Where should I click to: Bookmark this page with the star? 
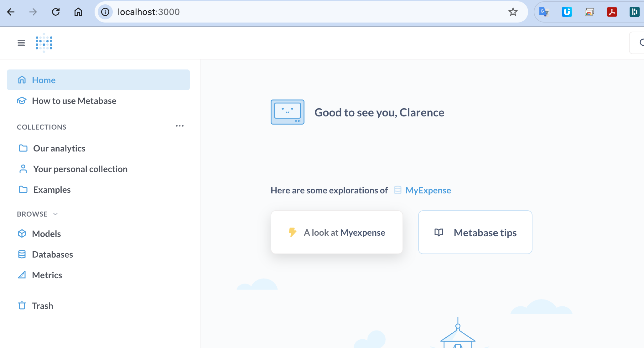pyautogui.click(x=513, y=12)
